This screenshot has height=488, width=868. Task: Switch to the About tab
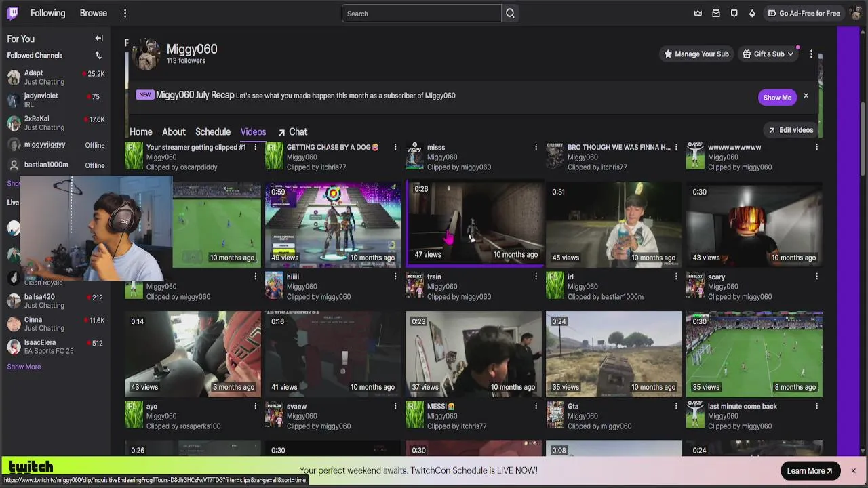[174, 132]
